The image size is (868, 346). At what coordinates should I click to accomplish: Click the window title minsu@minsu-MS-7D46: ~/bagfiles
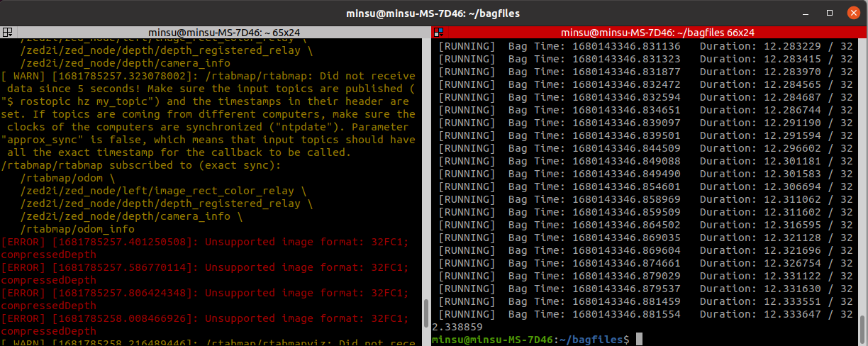point(434,13)
